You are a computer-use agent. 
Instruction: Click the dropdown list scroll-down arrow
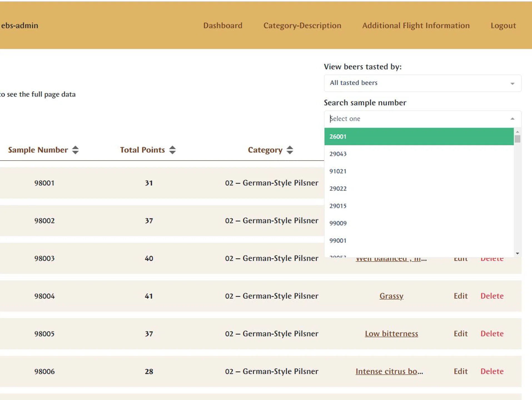click(517, 253)
